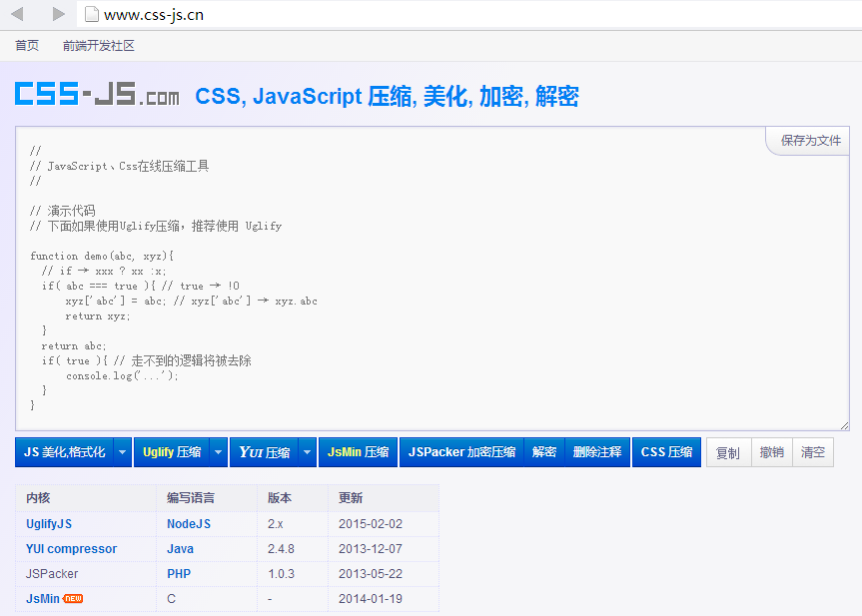Click the textarea resize handle corner

point(844,426)
